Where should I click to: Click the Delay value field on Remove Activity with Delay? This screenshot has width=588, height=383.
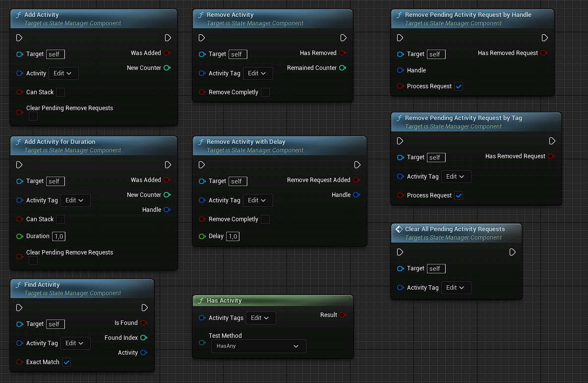[233, 236]
